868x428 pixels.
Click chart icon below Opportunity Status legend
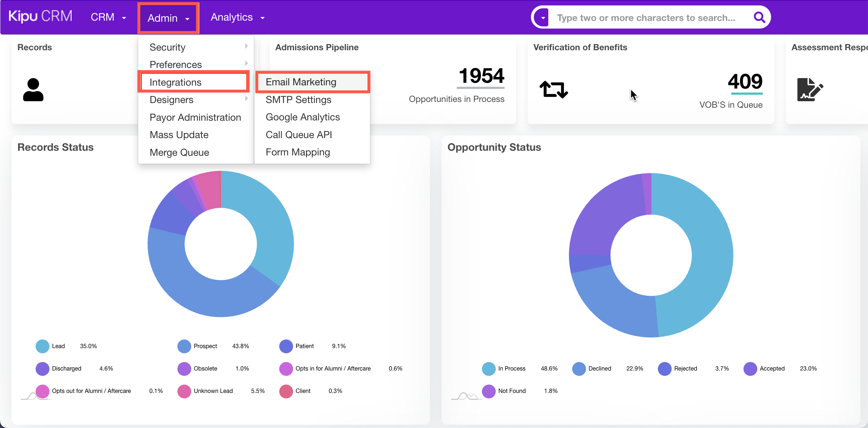pos(467,396)
